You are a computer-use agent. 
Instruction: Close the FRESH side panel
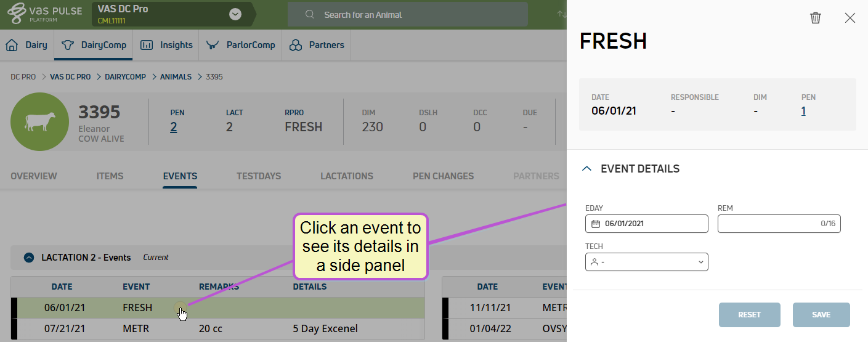point(850,18)
